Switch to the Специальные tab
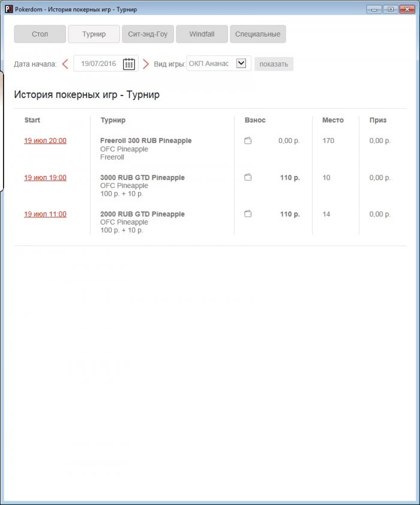420x505 pixels. [x=258, y=34]
